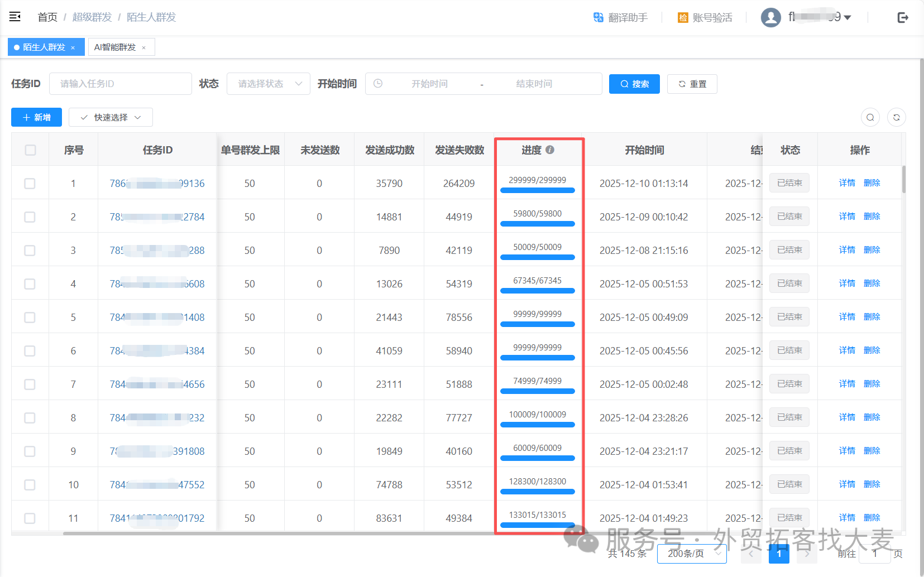
Task: Click the 任务ID input field
Action: pyautogui.click(x=121, y=84)
